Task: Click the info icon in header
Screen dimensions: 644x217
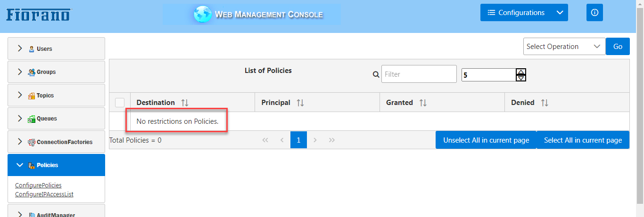Action: [x=594, y=13]
